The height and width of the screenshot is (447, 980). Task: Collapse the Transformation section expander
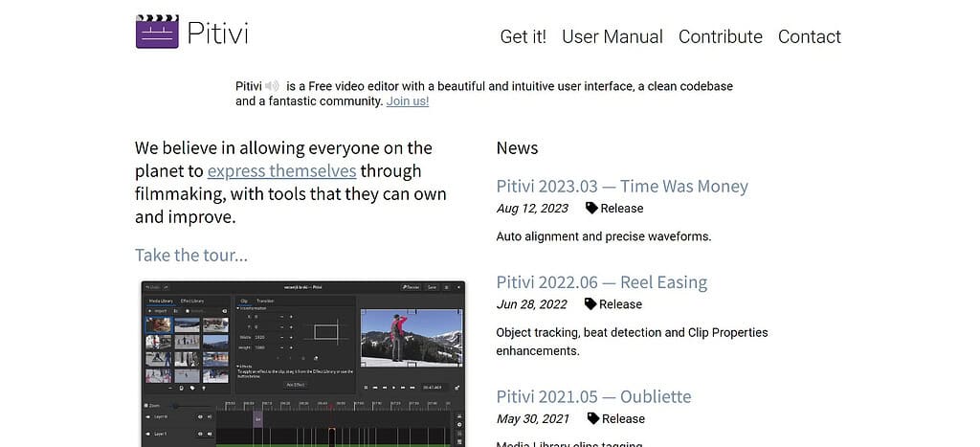pos(237,308)
